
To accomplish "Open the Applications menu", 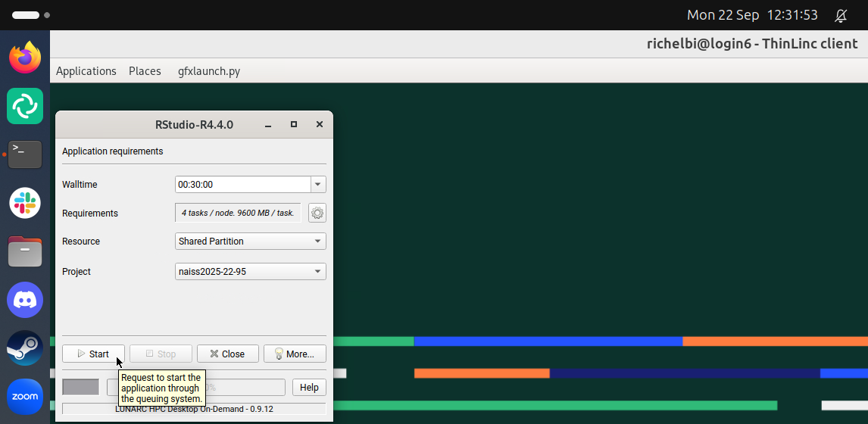I will pyautogui.click(x=86, y=71).
